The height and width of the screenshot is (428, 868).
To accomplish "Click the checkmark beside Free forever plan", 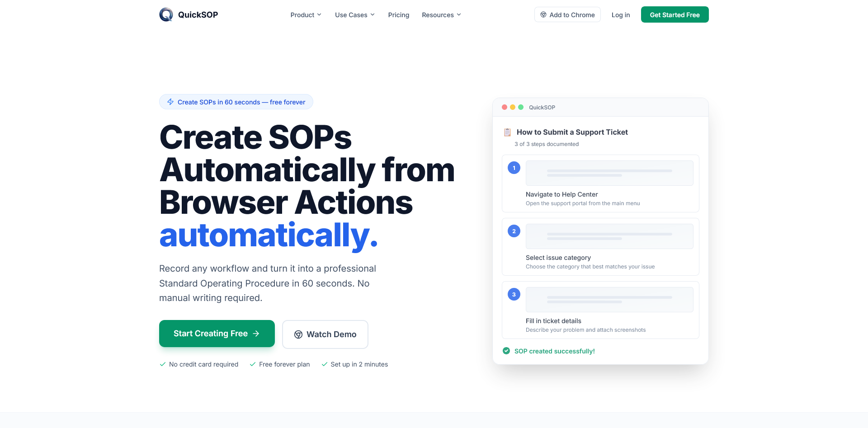I will [x=253, y=364].
